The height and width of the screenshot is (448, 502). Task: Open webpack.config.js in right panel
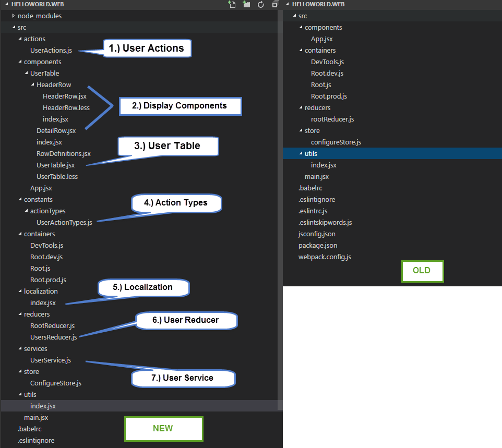(x=325, y=257)
